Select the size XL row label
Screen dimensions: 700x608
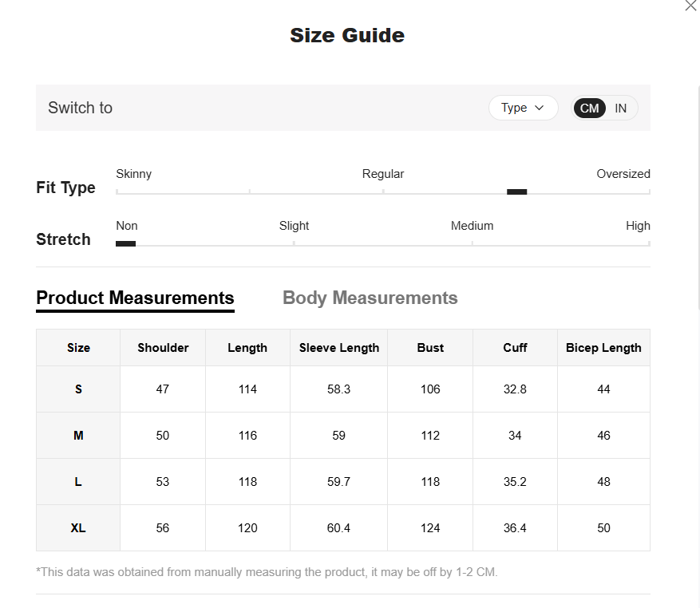78,528
